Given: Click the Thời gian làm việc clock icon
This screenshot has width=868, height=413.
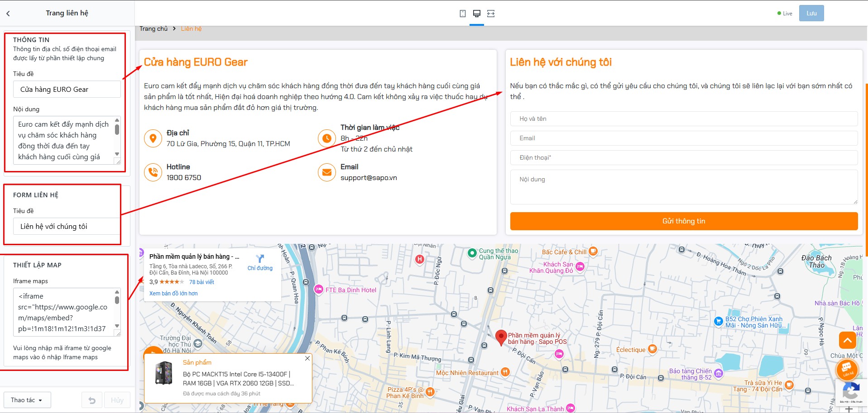Looking at the screenshot, I should 327,138.
